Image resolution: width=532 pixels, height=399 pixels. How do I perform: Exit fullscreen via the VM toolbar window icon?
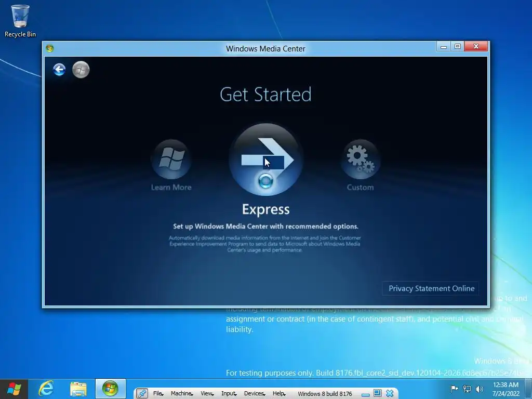tap(377, 393)
